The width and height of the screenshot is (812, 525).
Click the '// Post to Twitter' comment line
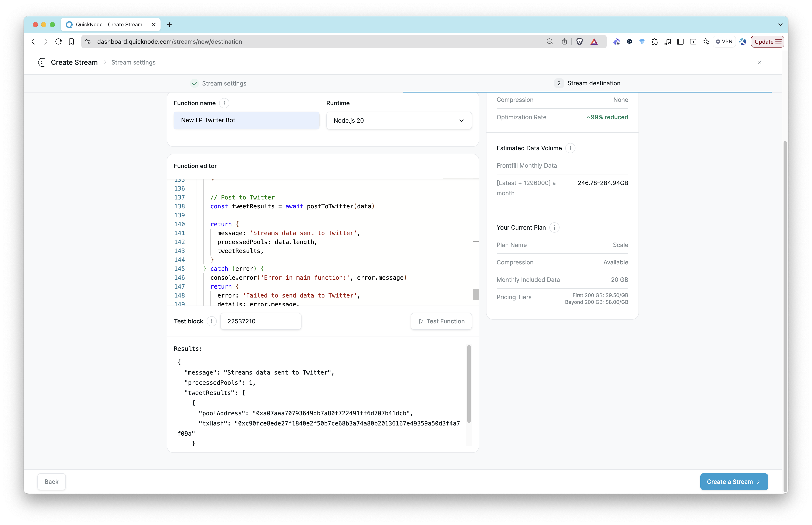point(242,197)
